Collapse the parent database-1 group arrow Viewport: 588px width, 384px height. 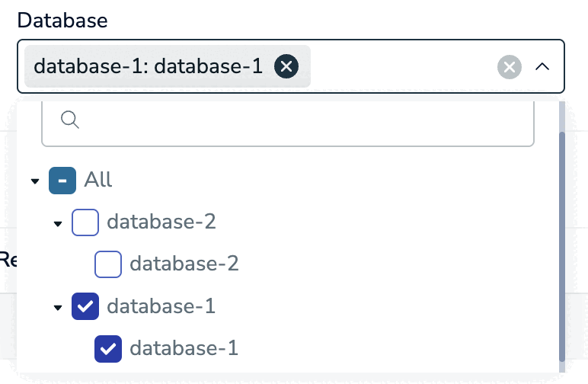57,308
